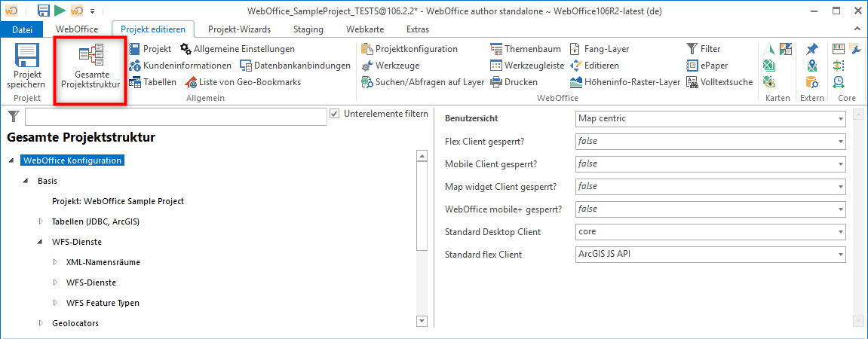The width and height of the screenshot is (868, 339).
Task: Open Themenbaum
Action: [x=526, y=49]
